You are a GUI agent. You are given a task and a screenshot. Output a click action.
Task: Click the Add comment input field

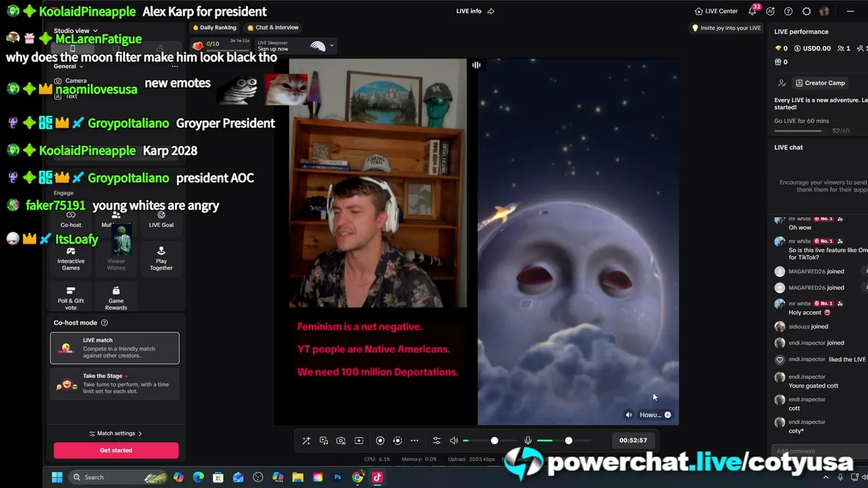[x=818, y=451]
